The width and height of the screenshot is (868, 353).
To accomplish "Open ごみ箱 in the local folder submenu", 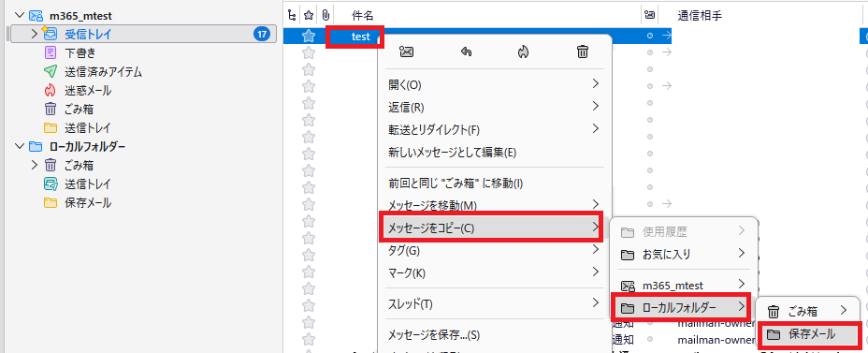I will click(807, 311).
